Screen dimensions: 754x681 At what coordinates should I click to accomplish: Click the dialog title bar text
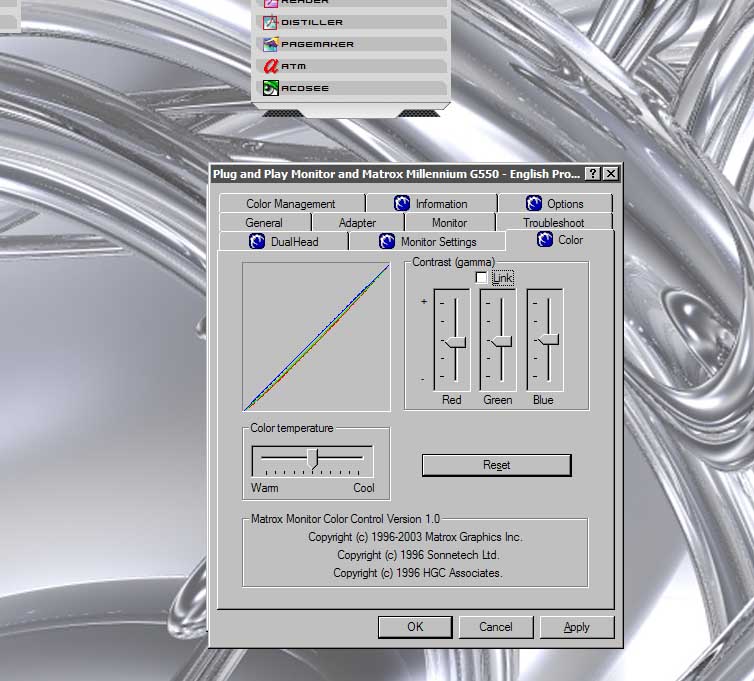tap(396, 174)
